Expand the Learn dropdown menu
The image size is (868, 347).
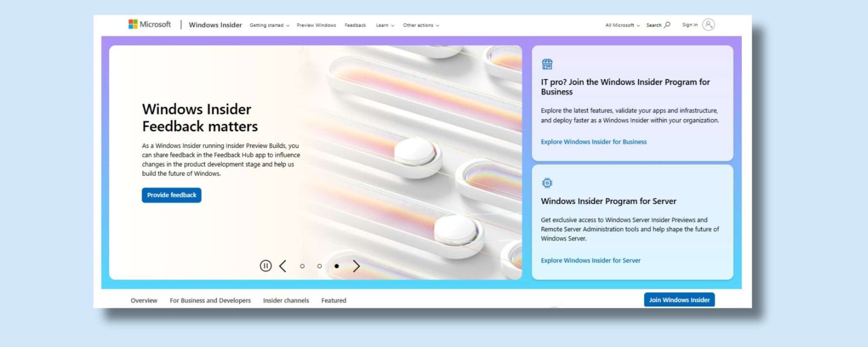coord(385,25)
